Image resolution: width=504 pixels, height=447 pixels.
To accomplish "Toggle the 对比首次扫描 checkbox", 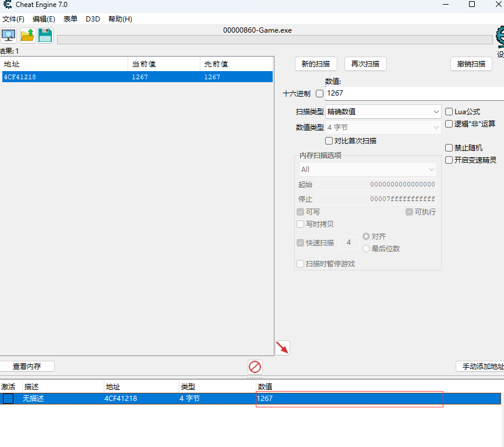I will tap(329, 141).
